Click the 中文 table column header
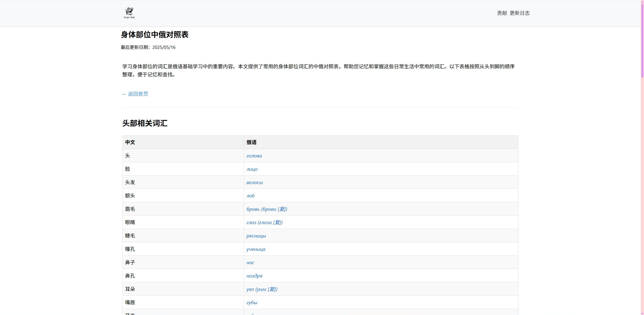Viewport: 644px width, 315px height. (130, 142)
